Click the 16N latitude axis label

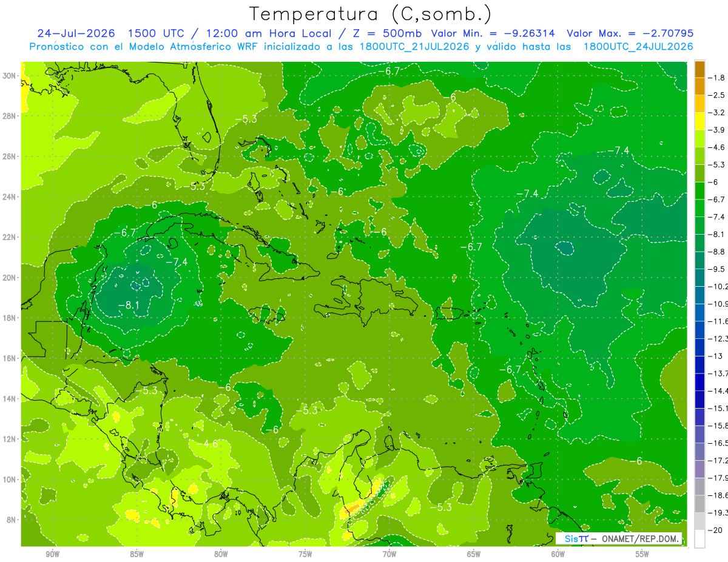tap(10, 358)
